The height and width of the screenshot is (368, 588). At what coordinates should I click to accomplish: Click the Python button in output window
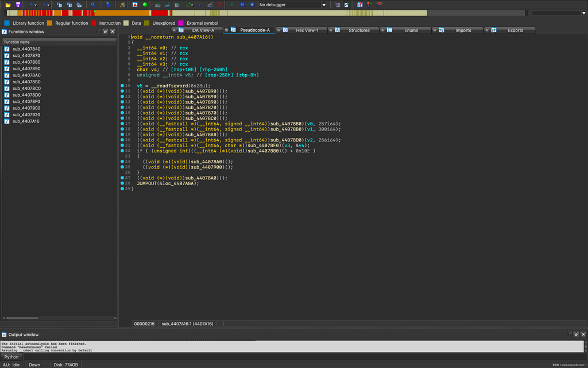coord(11,356)
